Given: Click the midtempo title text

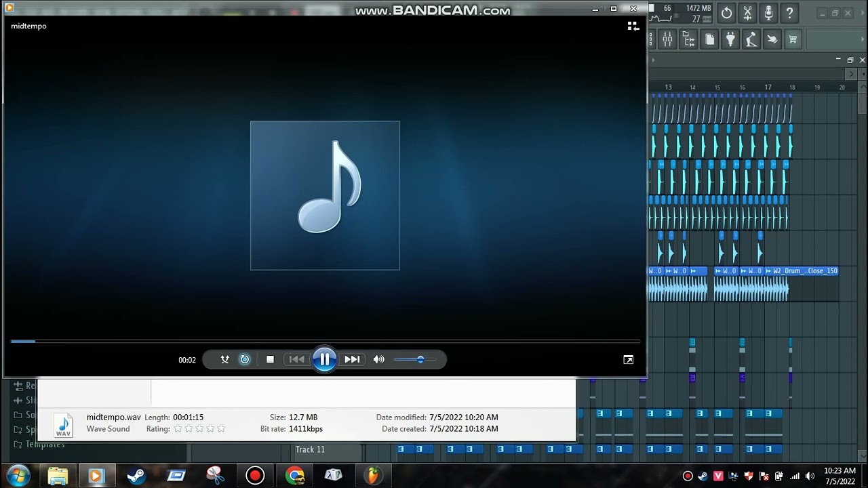Looking at the screenshot, I should tap(28, 26).
